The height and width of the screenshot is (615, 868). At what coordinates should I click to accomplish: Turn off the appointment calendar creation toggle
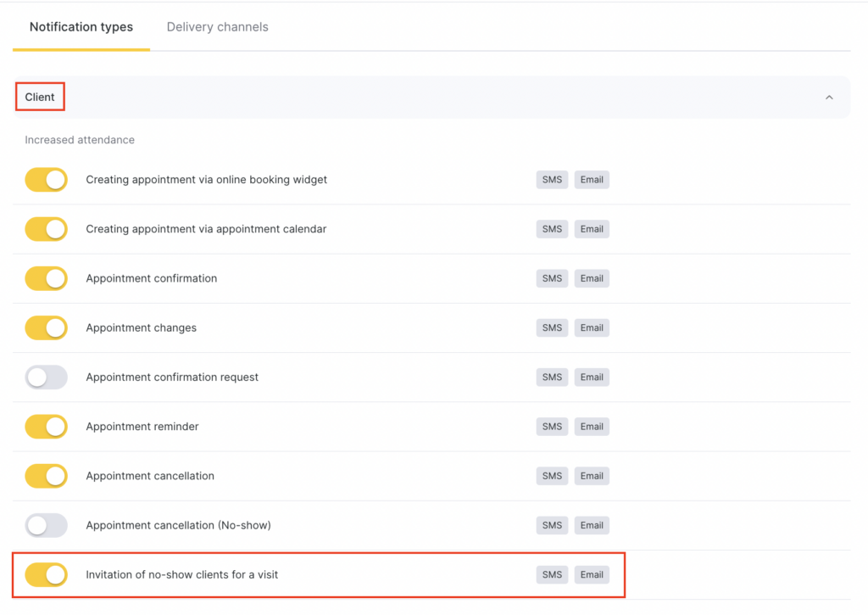[47, 229]
